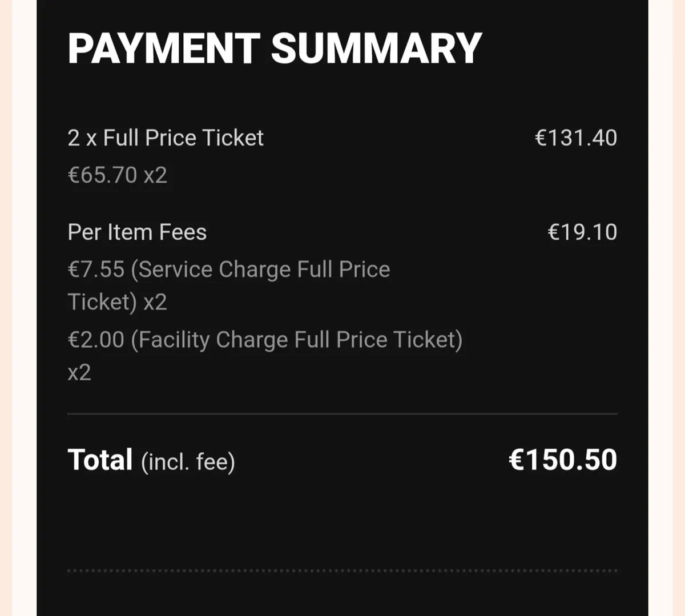Click the Ticket) x2 service charge continuation
685x616 pixels.
pyautogui.click(x=118, y=302)
